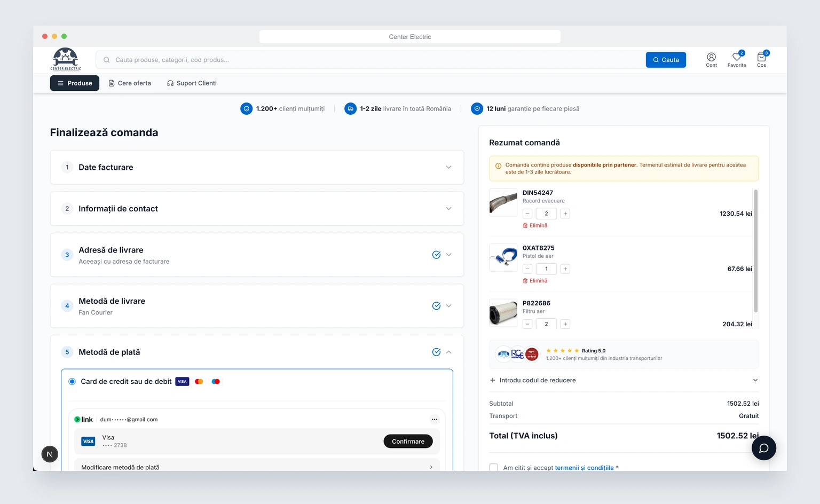Click the Racord evacuare product thumbnail
This screenshot has height=504, width=820.
[503, 202]
